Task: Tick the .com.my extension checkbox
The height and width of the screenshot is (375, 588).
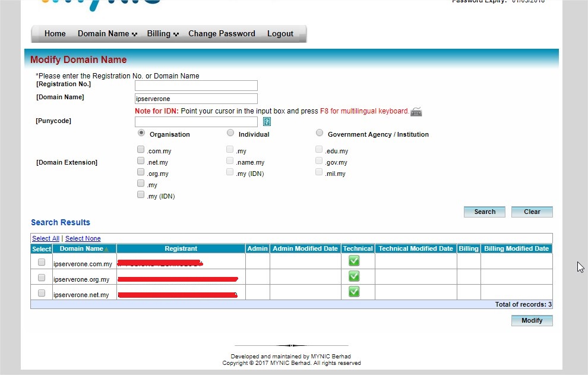Action: coord(141,149)
